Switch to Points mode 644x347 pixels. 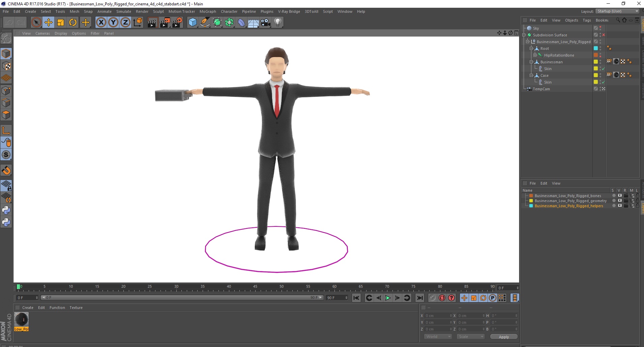coord(6,91)
